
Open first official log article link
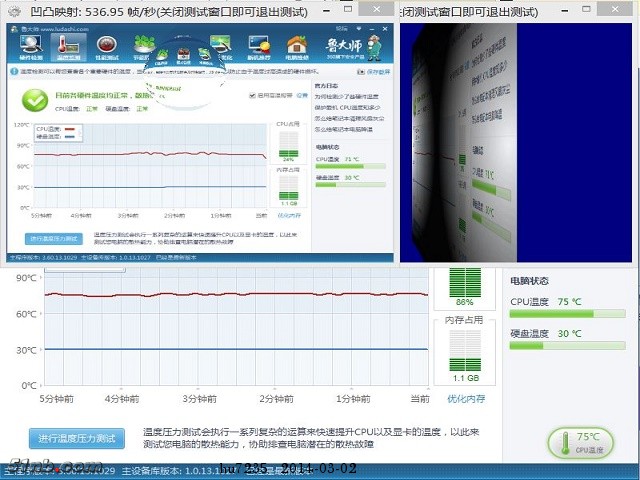347,97
